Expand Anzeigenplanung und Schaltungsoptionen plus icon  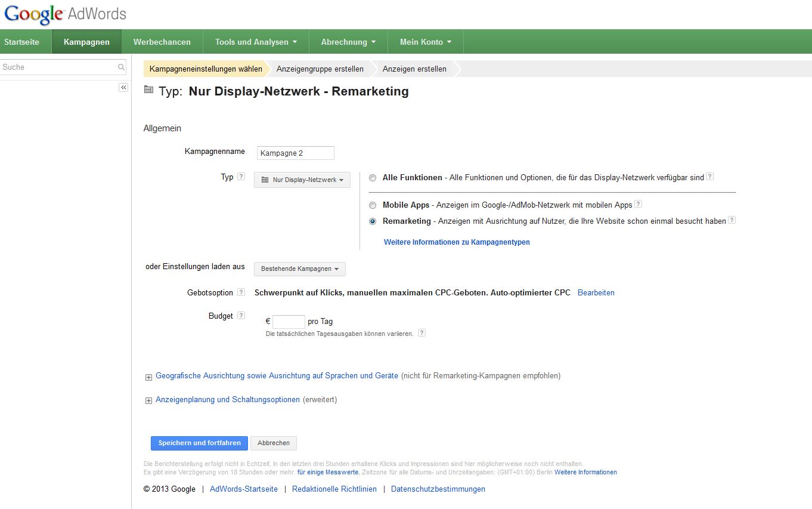[148, 401]
